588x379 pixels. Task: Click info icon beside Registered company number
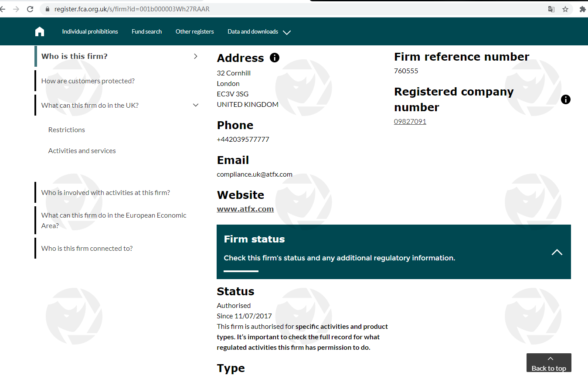565,99
